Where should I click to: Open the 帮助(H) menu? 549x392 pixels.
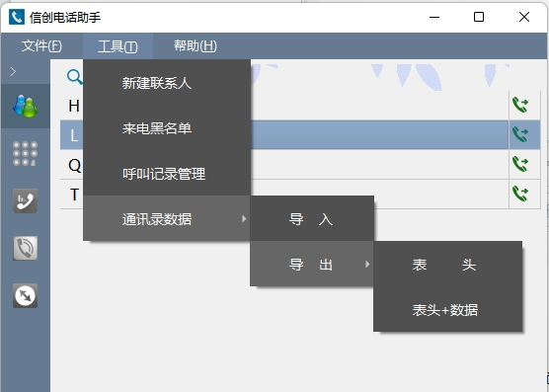click(196, 45)
